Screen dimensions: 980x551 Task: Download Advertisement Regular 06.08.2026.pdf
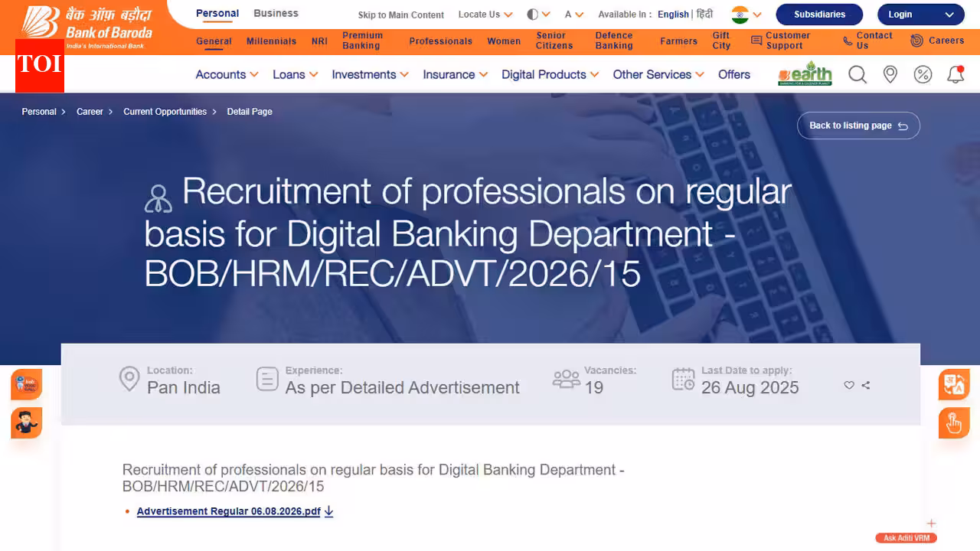coord(228,511)
